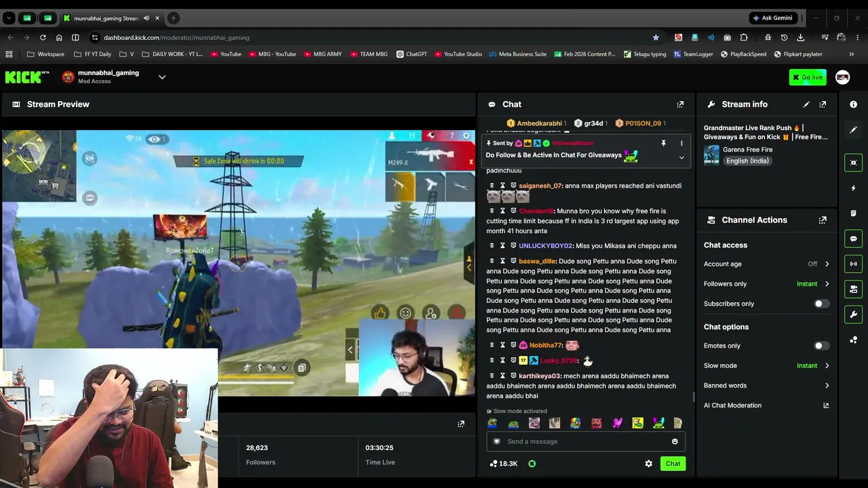The height and width of the screenshot is (488, 868).
Task: Click username baswa_dille in chat
Action: tap(537, 262)
